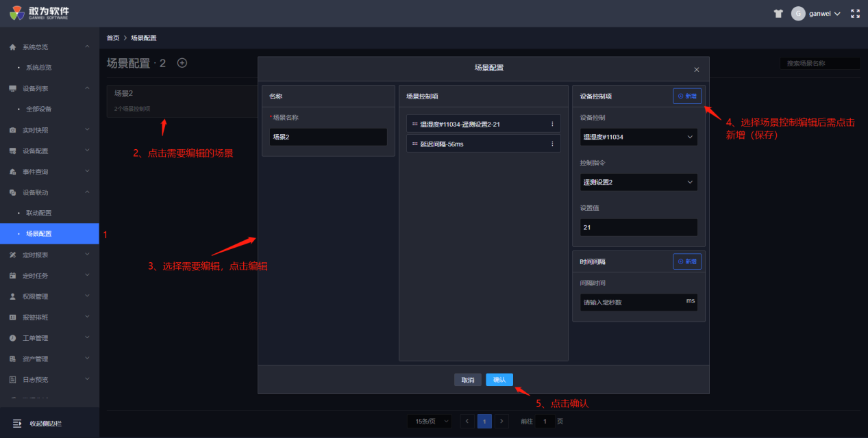Click the 取消 button
Viewport: 868px width, 438px height.
(467, 380)
